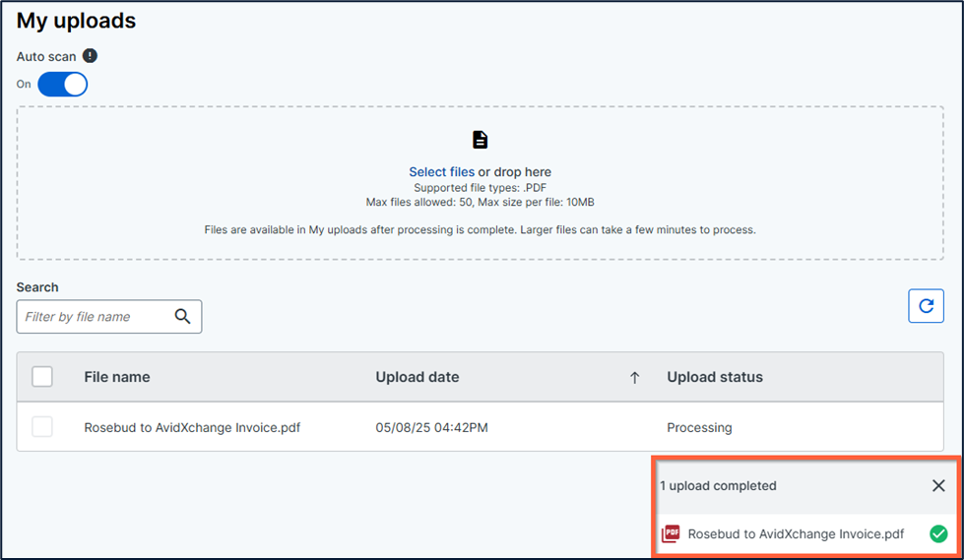Check the select-all header checkbox
964x560 pixels.
pyautogui.click(x=42, y=376)
